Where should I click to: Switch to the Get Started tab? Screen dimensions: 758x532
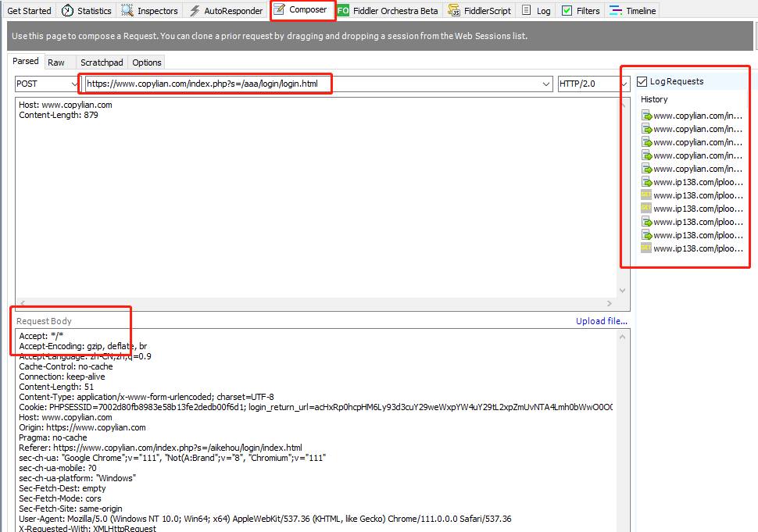point(29,11)
